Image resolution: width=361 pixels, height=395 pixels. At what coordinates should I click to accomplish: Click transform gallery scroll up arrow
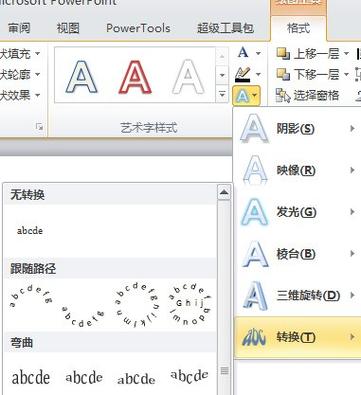click(224, 192)
